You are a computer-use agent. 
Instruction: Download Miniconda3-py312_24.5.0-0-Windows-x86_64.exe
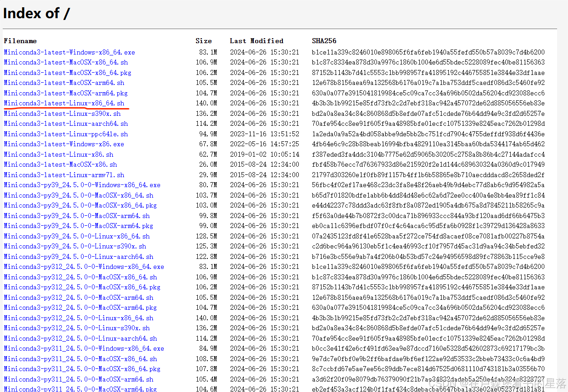(x=84, y=267)
